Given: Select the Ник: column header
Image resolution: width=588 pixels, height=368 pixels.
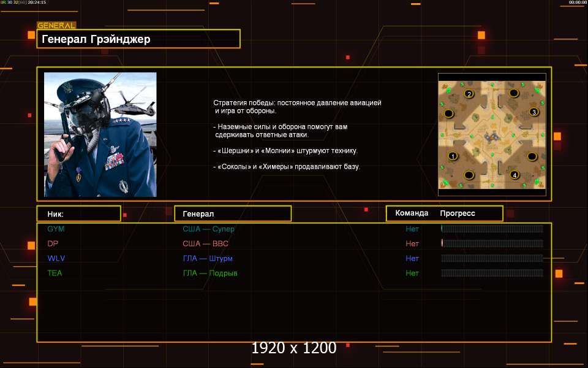Looking at the screenshot, I should [x=78, y=213].
